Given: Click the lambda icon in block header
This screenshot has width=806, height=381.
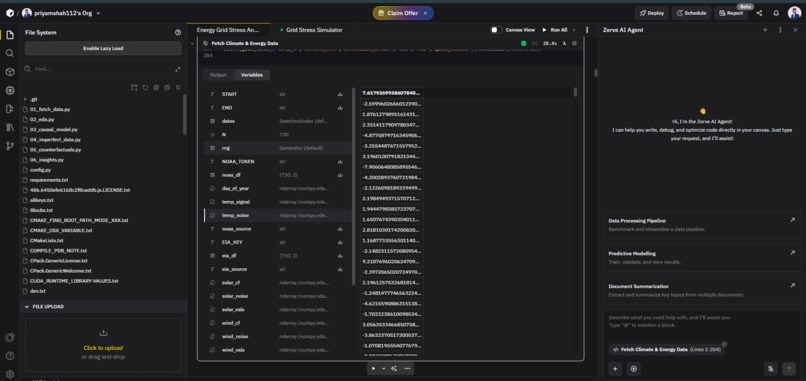Looking at the screenshot, I should coord(564,44).
